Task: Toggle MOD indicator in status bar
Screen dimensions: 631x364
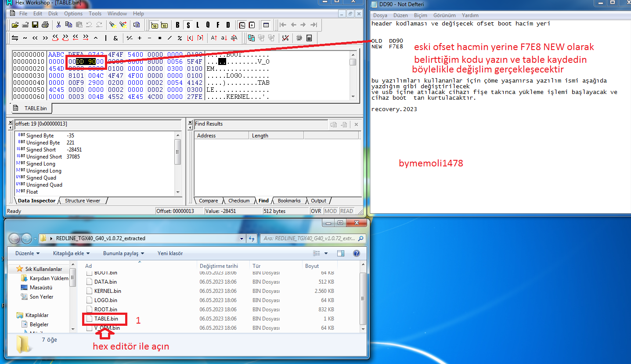Action: (x=331, y=211)
